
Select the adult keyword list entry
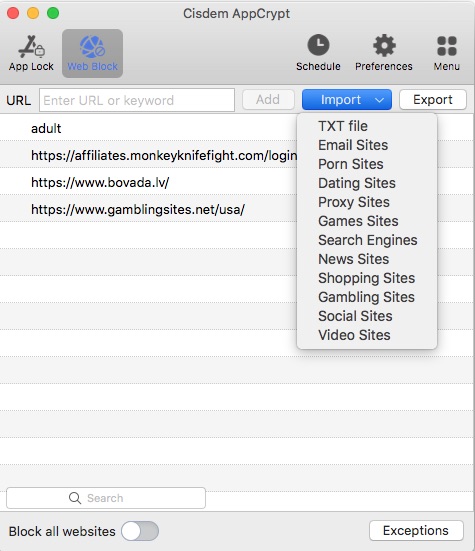click(149, 128)
